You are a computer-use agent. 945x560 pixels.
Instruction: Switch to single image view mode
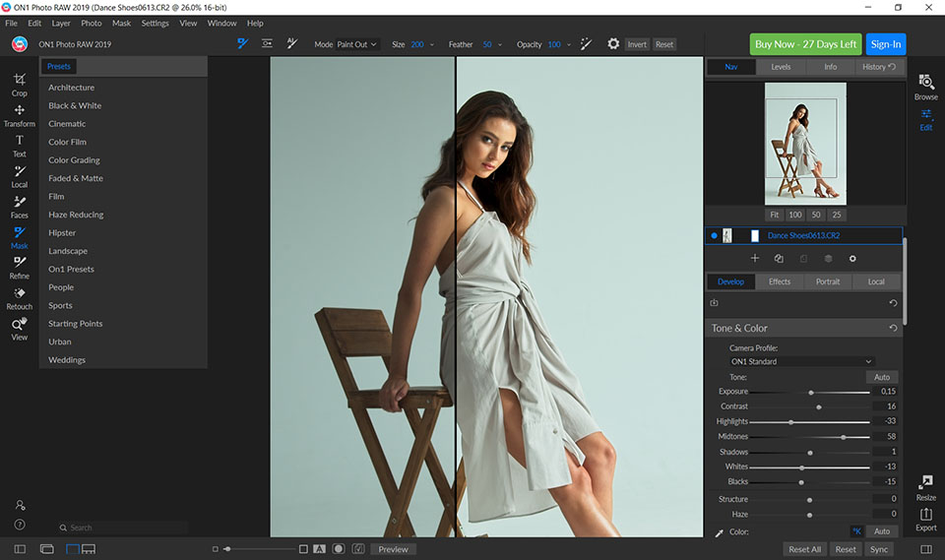pos(73,549)
